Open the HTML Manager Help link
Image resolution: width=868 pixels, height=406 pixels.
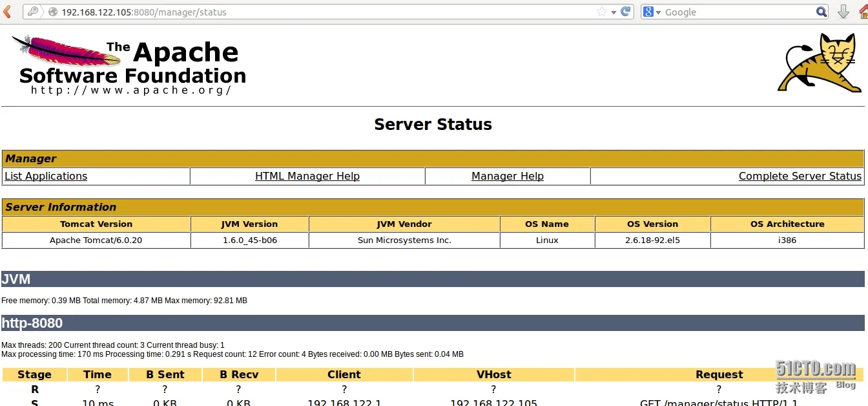(x=307, y=176)
